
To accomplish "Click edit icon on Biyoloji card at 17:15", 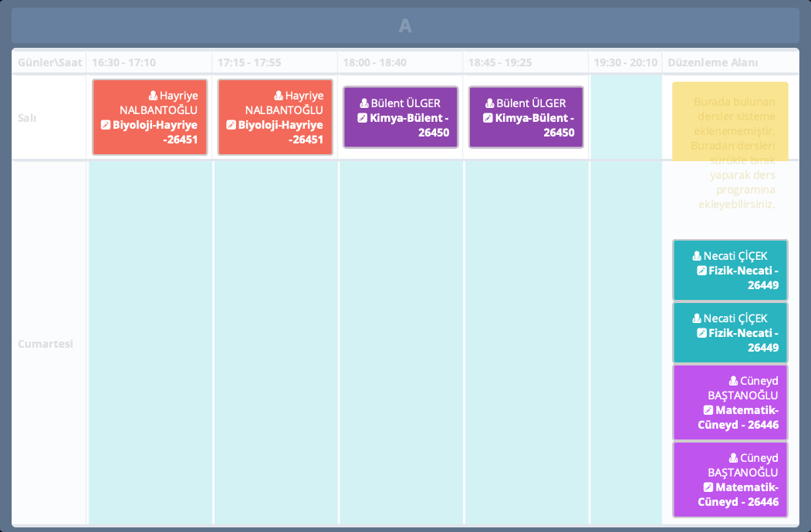I will (231, 125).
